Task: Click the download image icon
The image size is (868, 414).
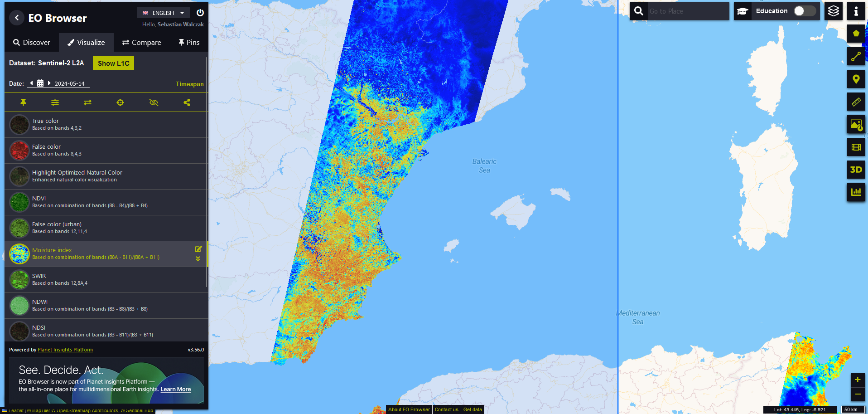Action: (x=856, y=124)
